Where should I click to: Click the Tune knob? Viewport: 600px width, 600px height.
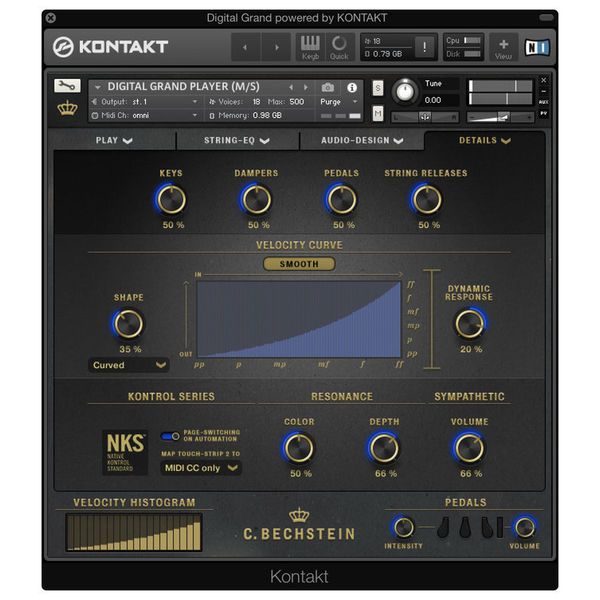pos(403,91)
